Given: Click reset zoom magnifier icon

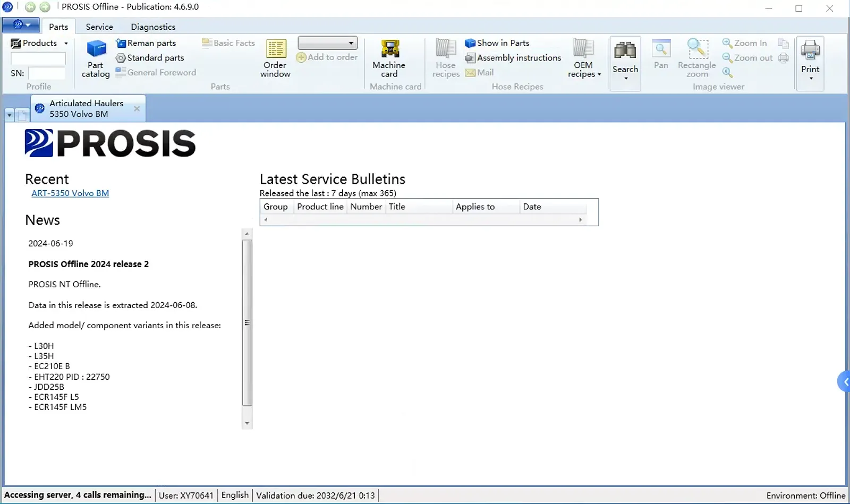Looking at the screenshot, I should pos(728,72).
